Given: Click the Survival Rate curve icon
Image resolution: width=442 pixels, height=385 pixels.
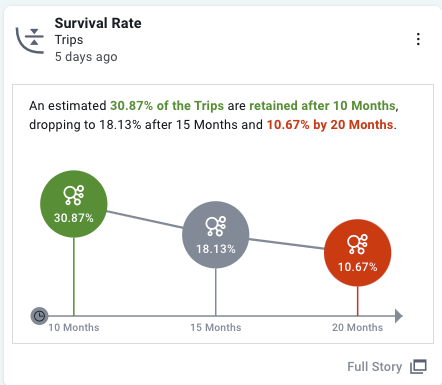Looking at the screenshot, I should pyautogui.click(x=30, y=40).
